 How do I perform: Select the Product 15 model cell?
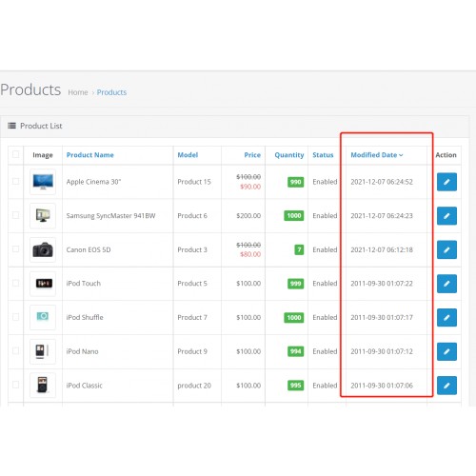[x=194, y=182]
